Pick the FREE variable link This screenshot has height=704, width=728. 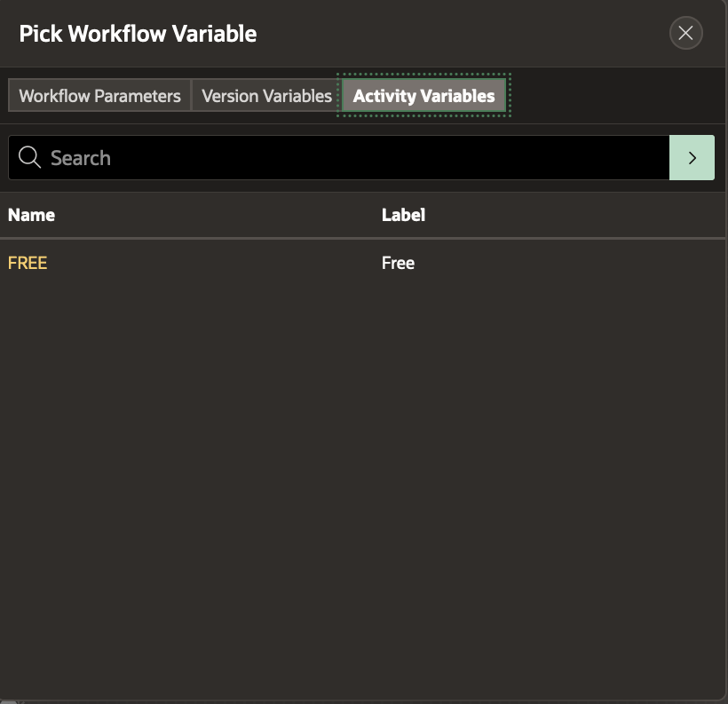(x=28, y=263)
